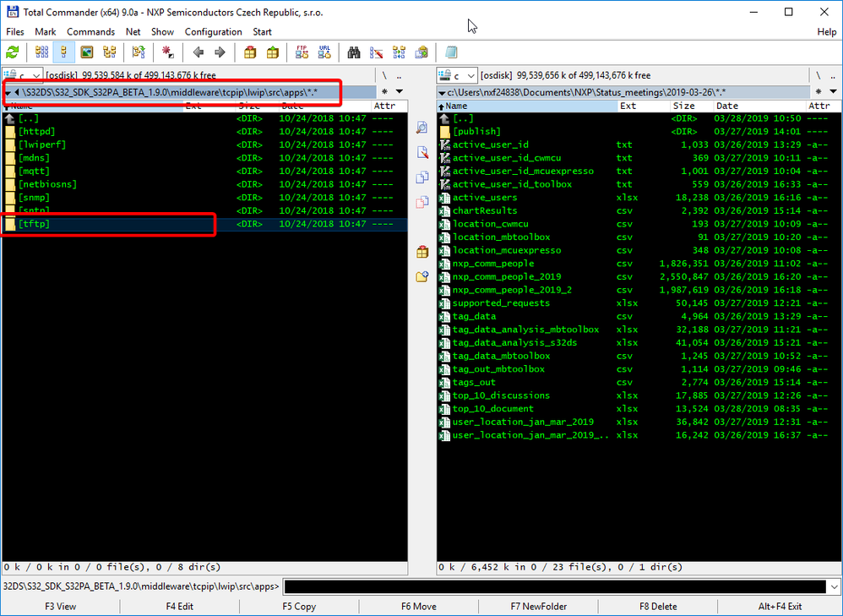Click the F8 Delete button

(x=658, y=607)
